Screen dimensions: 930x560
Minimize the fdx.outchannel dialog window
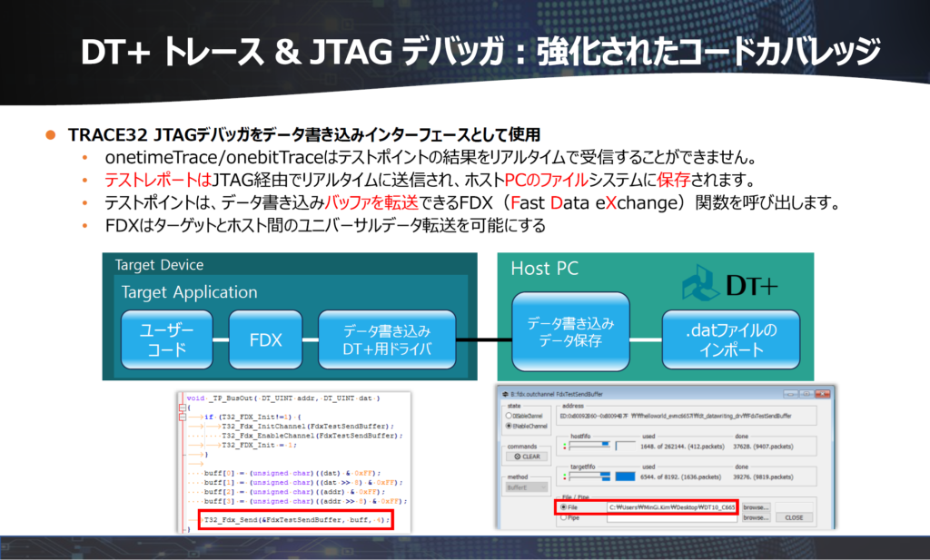pos(791,394)
